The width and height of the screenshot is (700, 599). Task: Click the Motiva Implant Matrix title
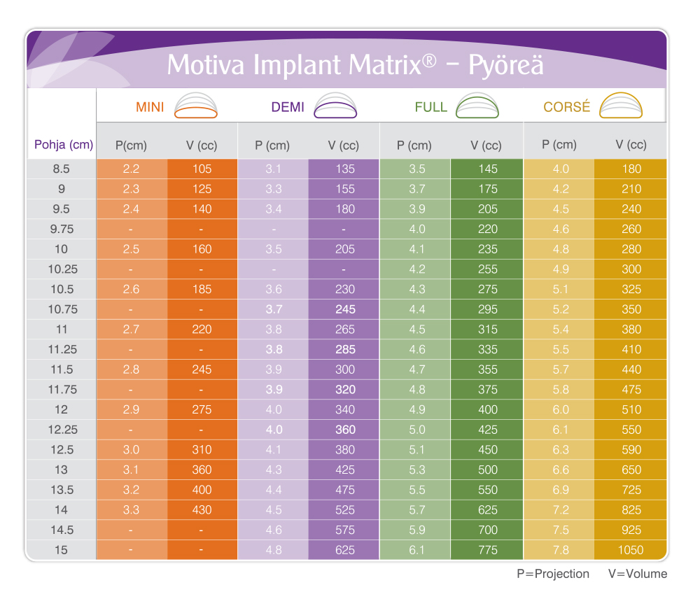[355, 65]
